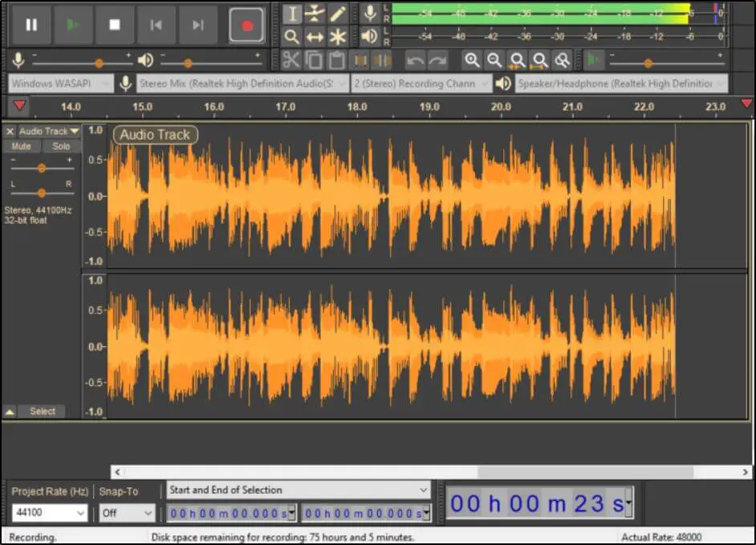Solo the Audio Track
The image size is (756, 545).
(x=62, y=146)
